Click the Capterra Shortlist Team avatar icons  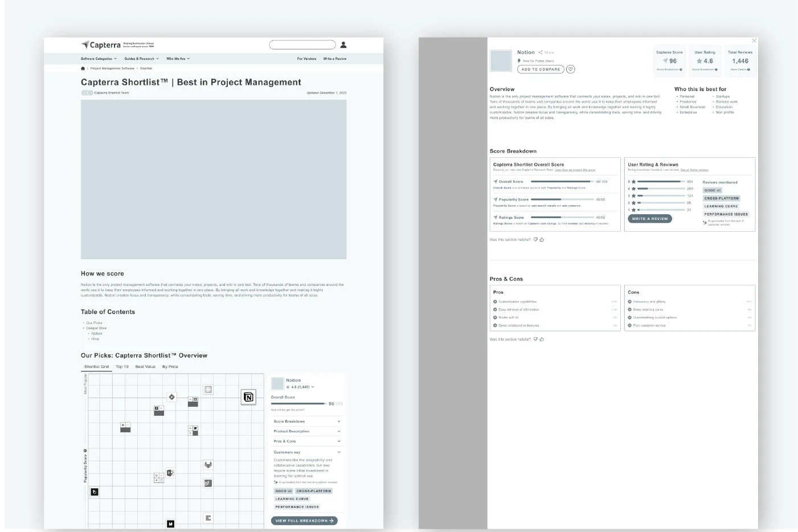[87, 93]
